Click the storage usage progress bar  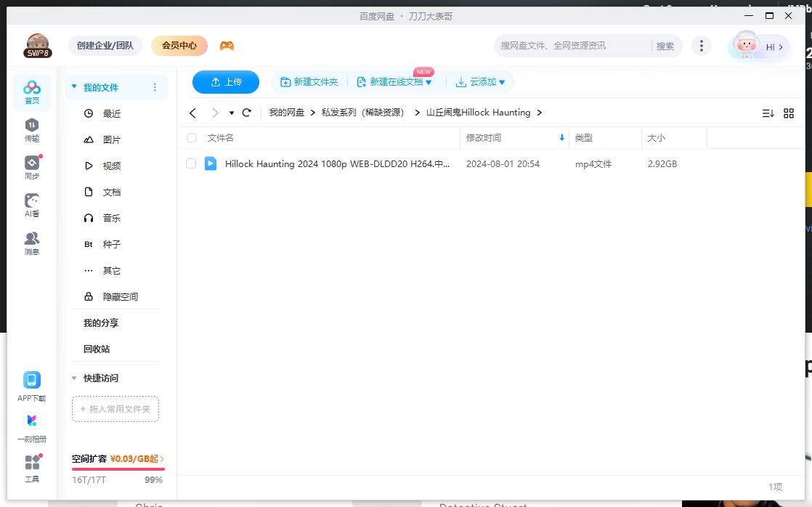click(118, 468)
